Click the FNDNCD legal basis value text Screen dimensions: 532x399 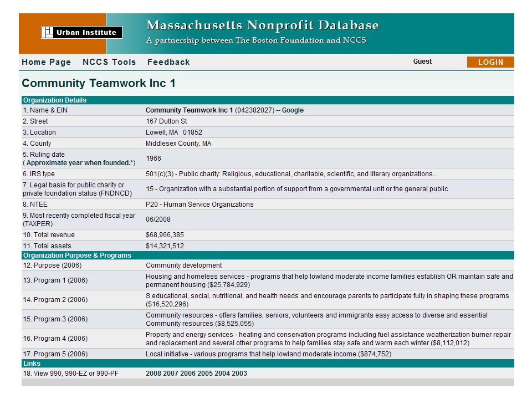pyautogui.click(x=297, y=189)
